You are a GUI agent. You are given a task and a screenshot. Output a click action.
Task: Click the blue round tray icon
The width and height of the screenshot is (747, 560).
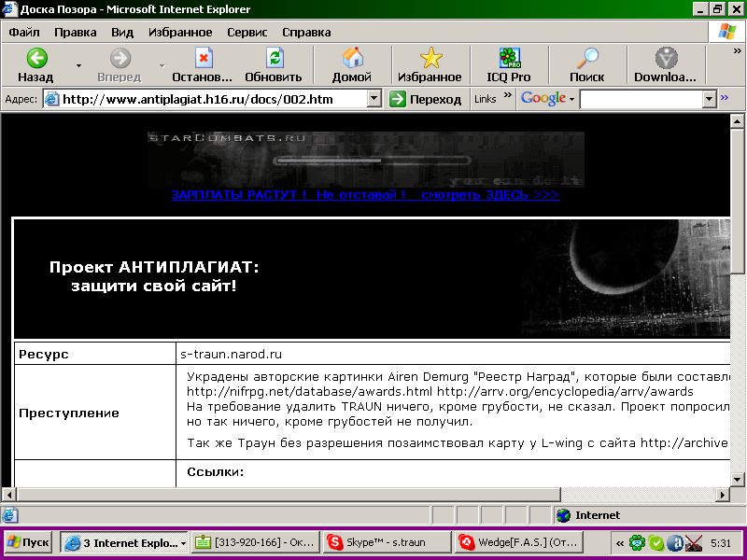pos(674,543)
